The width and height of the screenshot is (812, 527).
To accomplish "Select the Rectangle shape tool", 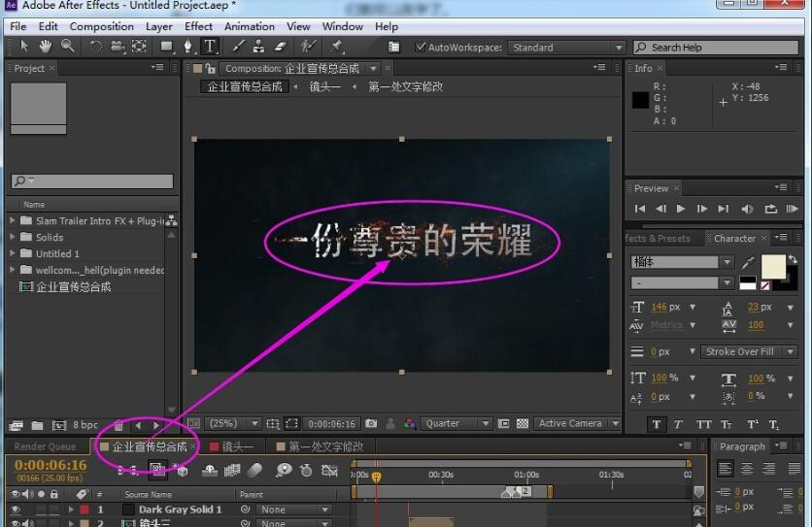I will 166,47.
